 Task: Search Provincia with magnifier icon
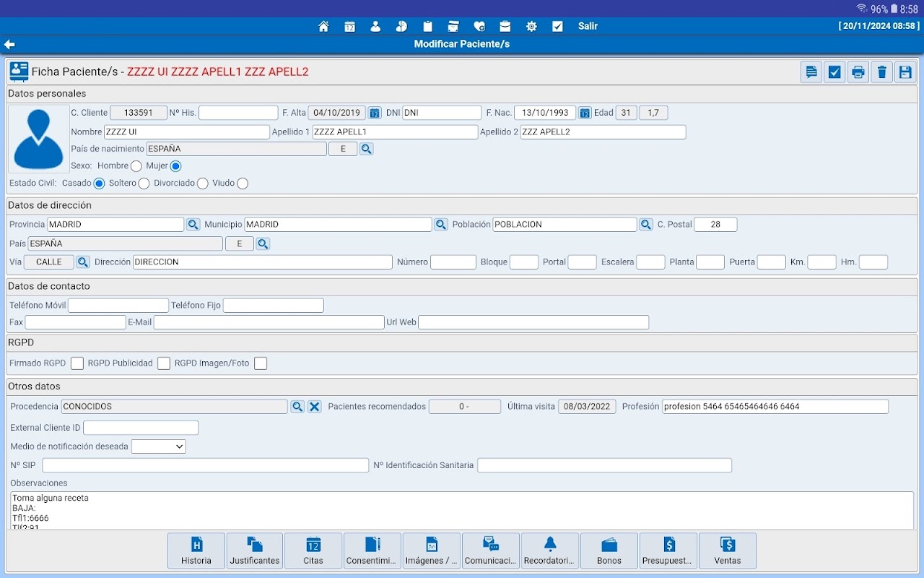point(193,225)
